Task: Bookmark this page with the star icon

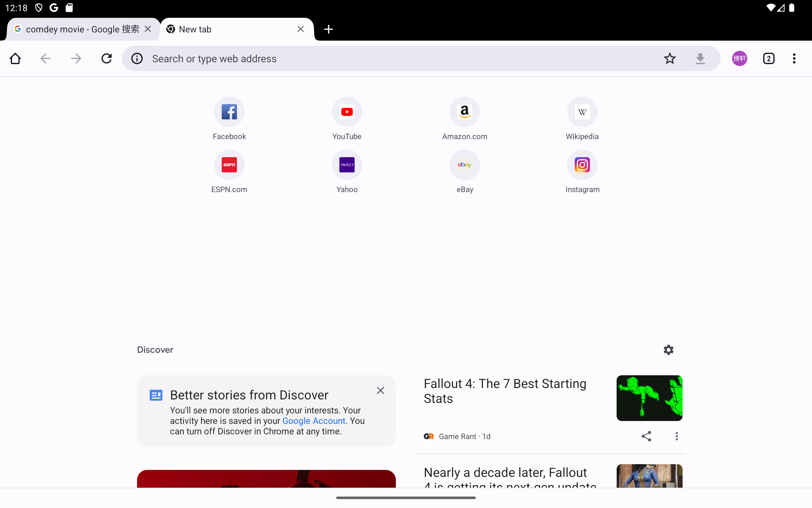Action: coord(670,58)
